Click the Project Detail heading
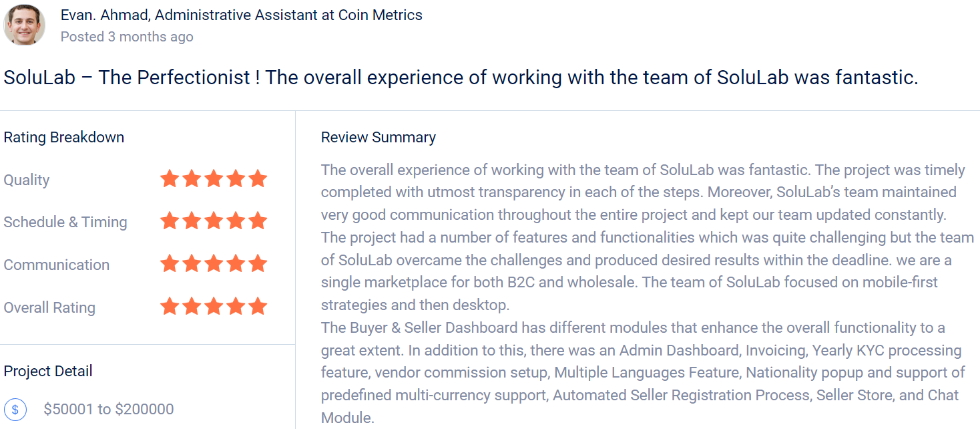 tap(48, 372)
